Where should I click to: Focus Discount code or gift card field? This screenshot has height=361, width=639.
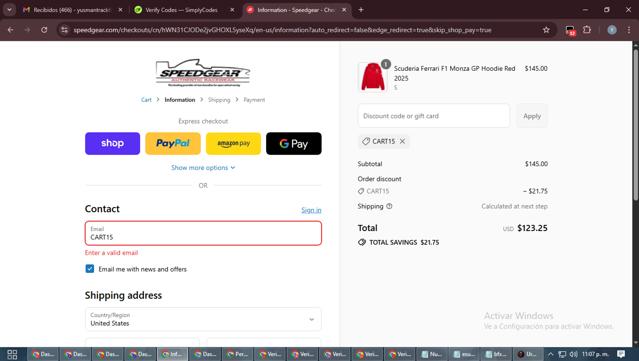pos(434,116)
